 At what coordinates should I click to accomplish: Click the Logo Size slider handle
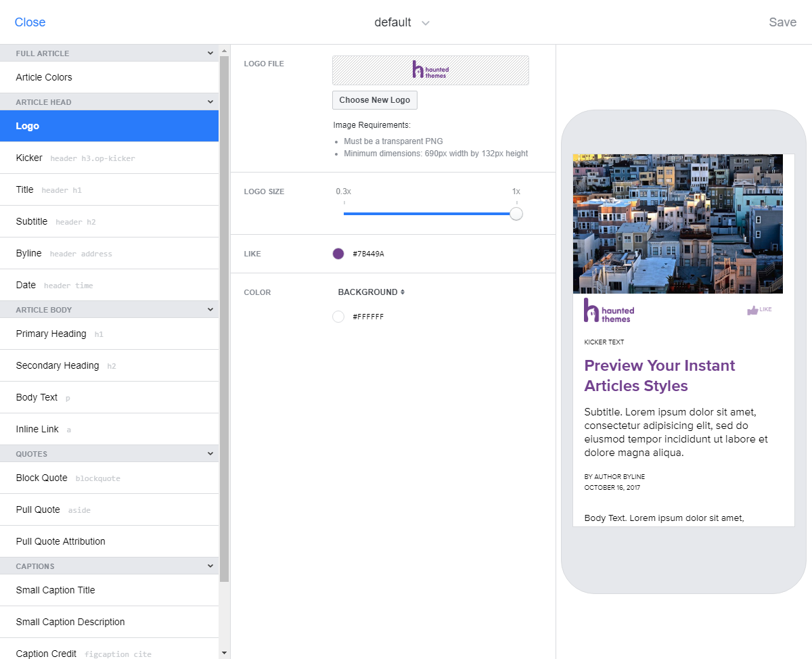(516, 213)
